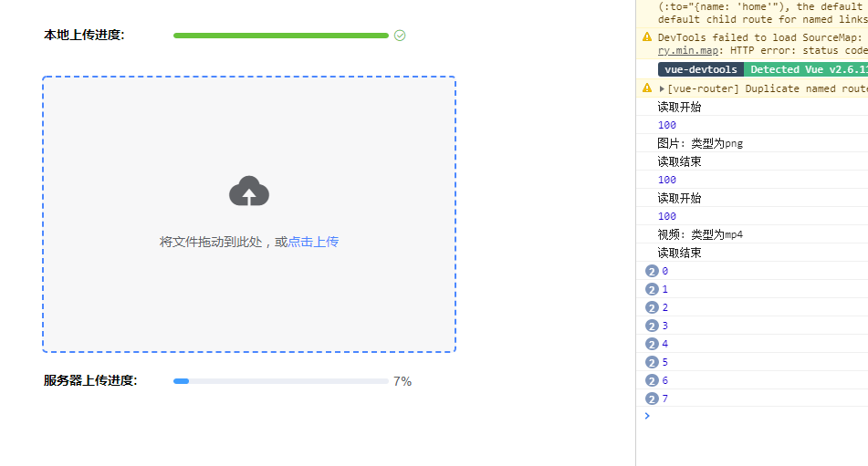
Task: Click the 点击上传 upload link
Action: [x=313, y=242]
